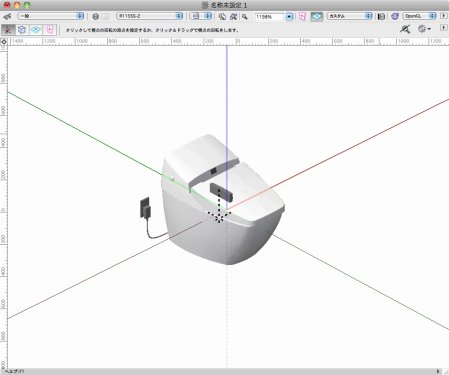
Task: Click the layer stack icon beside R11SSS-2
Action: (x=96, y=16)
